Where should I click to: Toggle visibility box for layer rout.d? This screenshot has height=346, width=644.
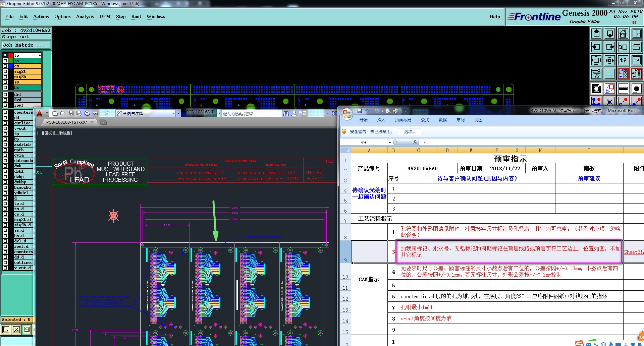pos(5,246)
